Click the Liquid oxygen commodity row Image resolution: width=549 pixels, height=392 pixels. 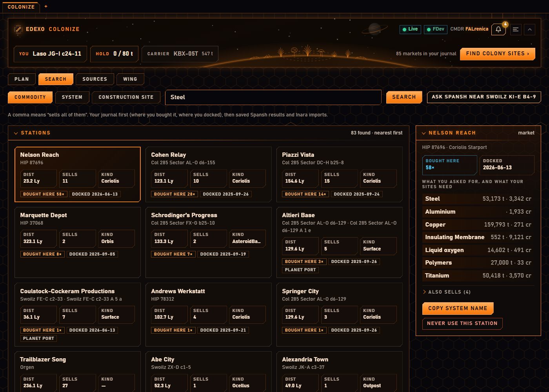pyautogui.click(x=478, y=250)
